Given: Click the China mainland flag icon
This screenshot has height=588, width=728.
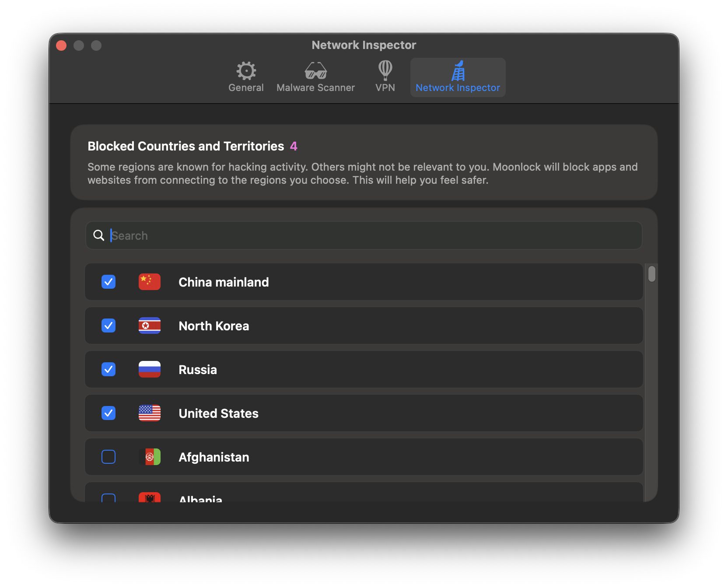Looking at the screenshot, I should [150, 282].
